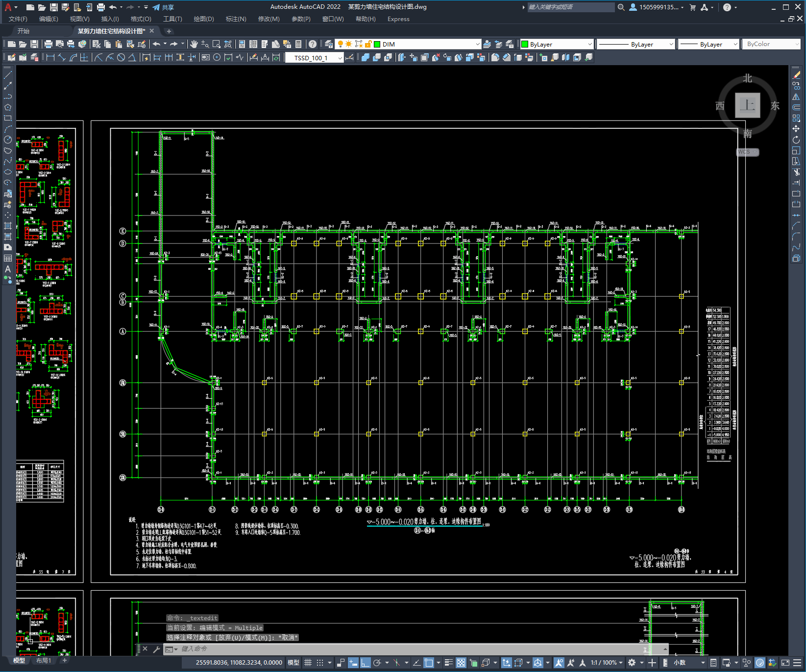Click the 共享 share button
806x672 pixels.
(x=163, y=7)
